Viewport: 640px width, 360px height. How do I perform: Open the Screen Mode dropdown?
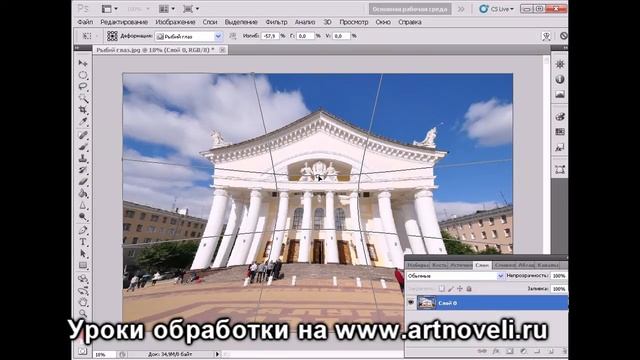point(191,9)
